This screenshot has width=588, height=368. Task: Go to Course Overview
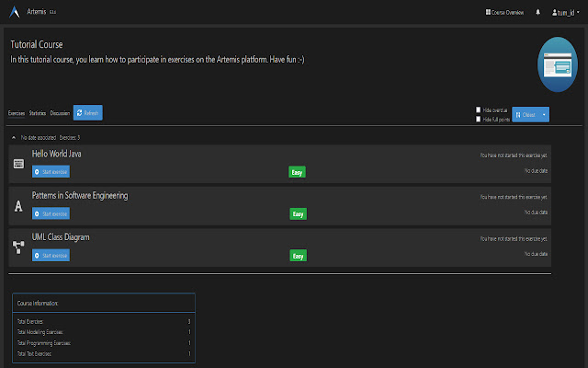pos(507,12)
